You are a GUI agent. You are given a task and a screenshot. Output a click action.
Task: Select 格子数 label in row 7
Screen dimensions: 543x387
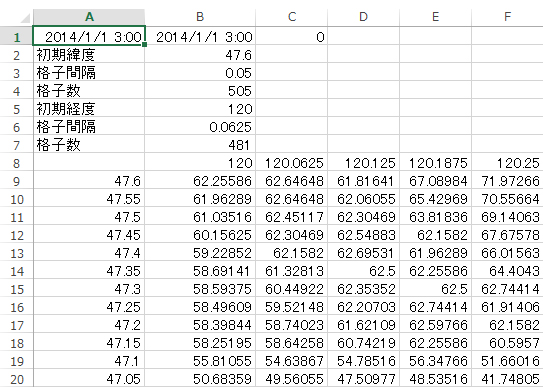[x=89, y=145]
